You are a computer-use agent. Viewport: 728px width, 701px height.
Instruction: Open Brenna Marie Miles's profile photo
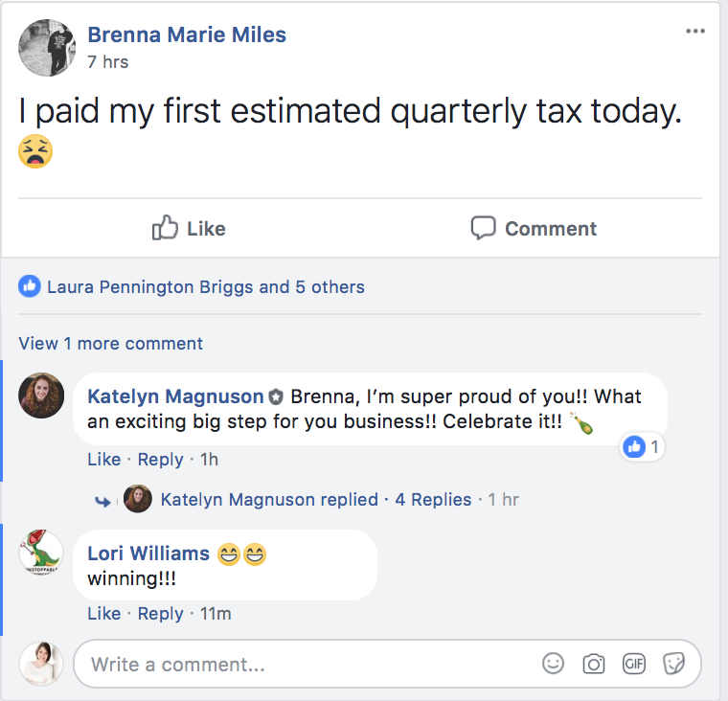(x=47, y=47)
